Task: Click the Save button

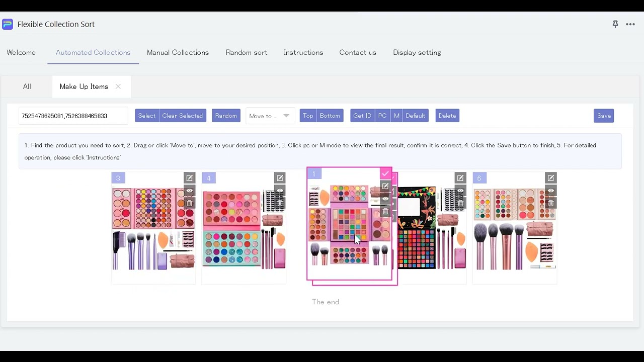Action: (604, 116)
